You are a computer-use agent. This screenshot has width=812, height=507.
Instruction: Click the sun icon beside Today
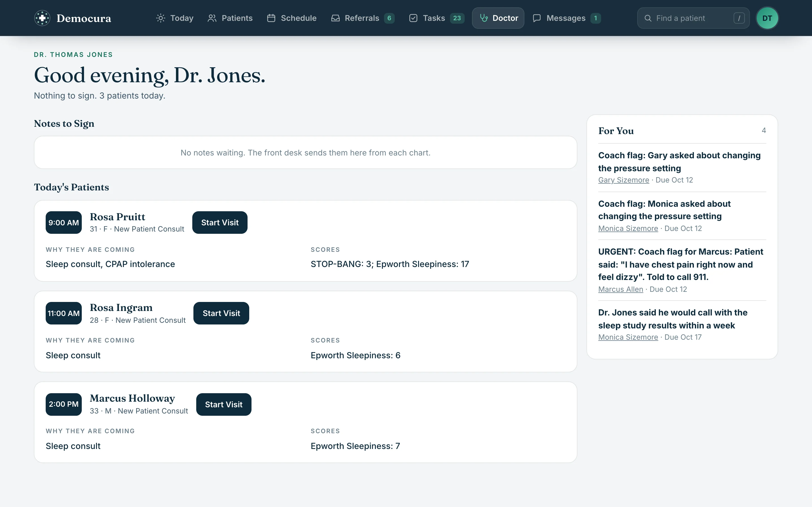161,18
